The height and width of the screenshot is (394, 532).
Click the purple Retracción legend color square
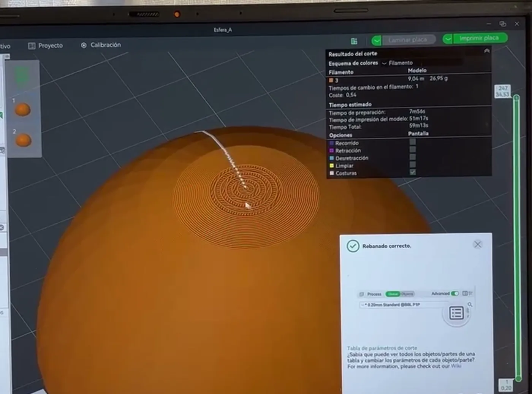pos(331,151)
